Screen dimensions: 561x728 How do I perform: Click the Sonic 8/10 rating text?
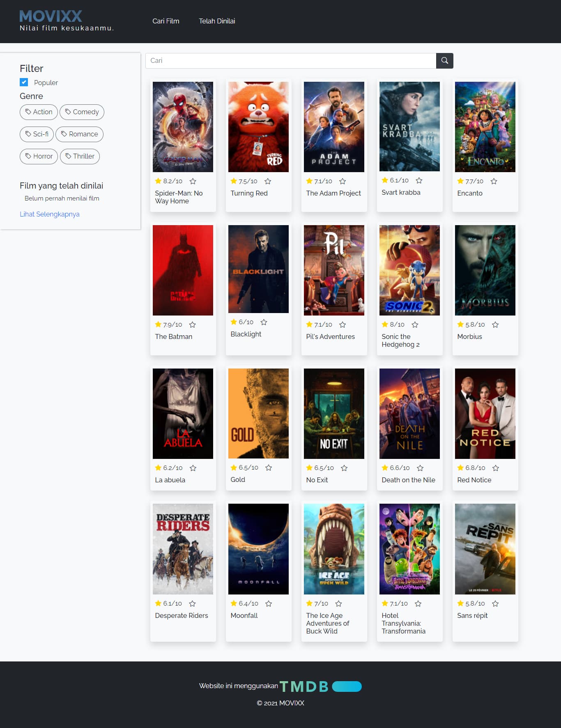(397, 325)
